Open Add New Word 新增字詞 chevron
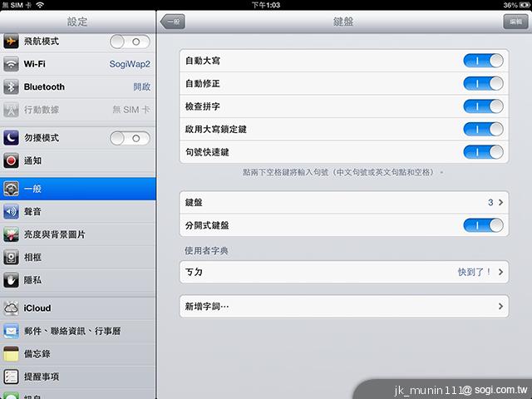Image resolution: width=532 pixels, height=399 pixels. (x=500, y=307)
